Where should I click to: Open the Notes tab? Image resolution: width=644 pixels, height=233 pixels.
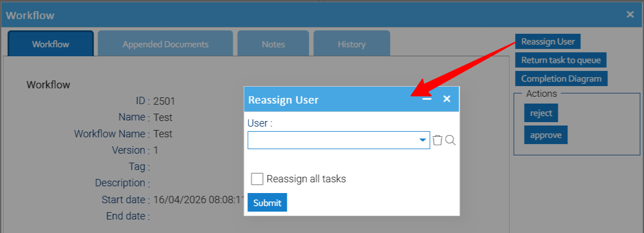pos(273,44)
